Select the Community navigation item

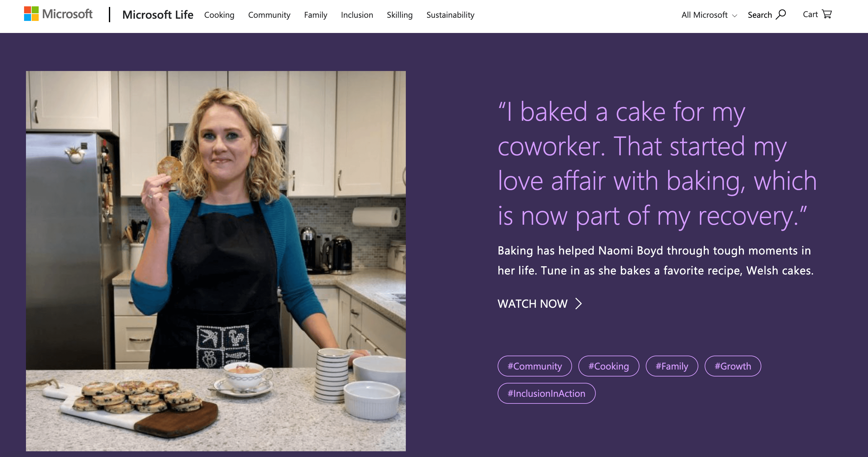tap(269, 15)
